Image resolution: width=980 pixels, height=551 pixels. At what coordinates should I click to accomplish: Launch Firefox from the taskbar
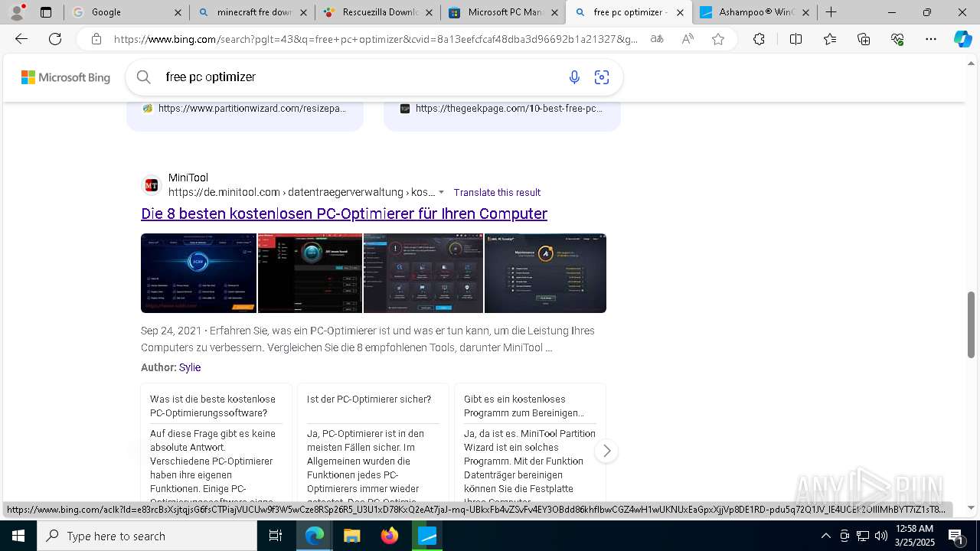[390, 536]
